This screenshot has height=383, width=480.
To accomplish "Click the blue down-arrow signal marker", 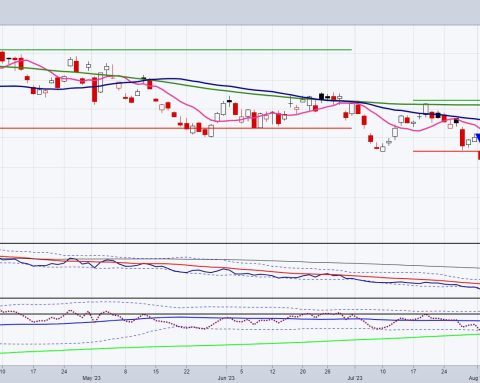I will (x=478, y=138).
